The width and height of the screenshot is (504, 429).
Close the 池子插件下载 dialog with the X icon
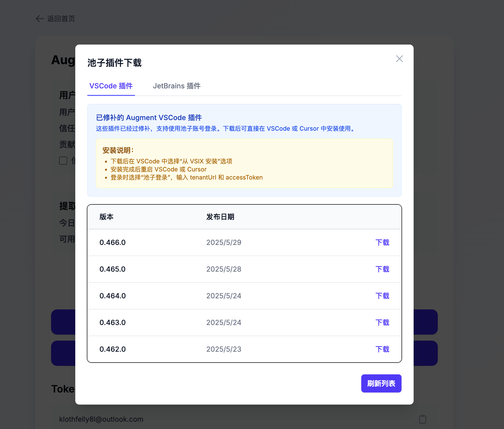399,59
